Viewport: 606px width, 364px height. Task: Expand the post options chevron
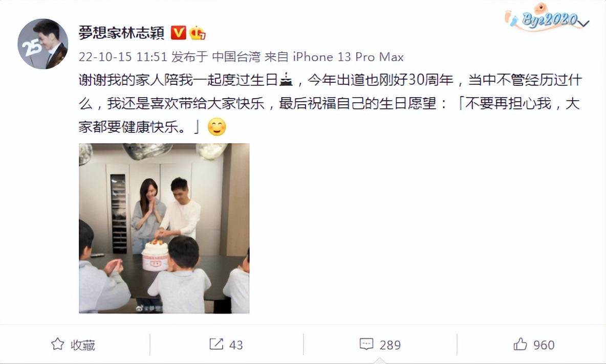click(583, 23)
